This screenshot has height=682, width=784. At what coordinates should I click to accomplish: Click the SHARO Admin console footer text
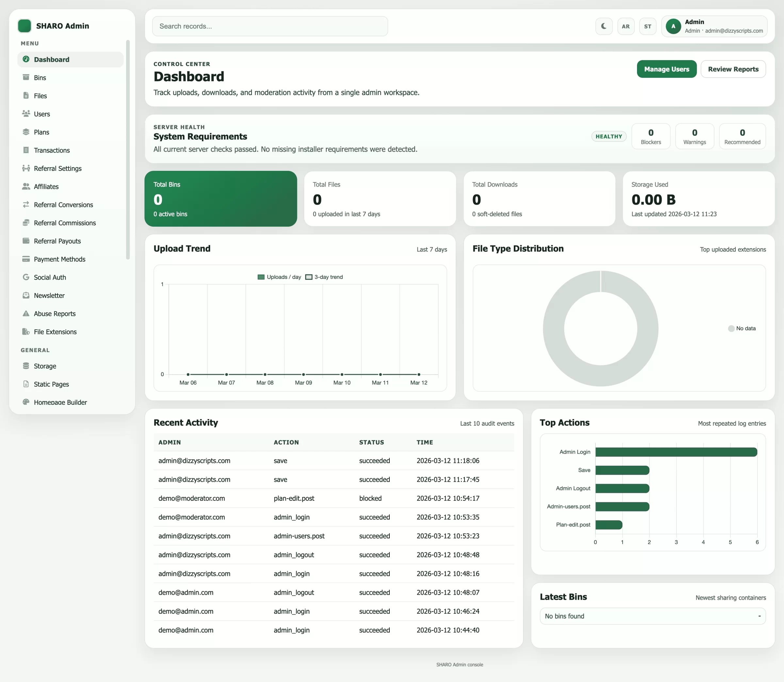459,664
